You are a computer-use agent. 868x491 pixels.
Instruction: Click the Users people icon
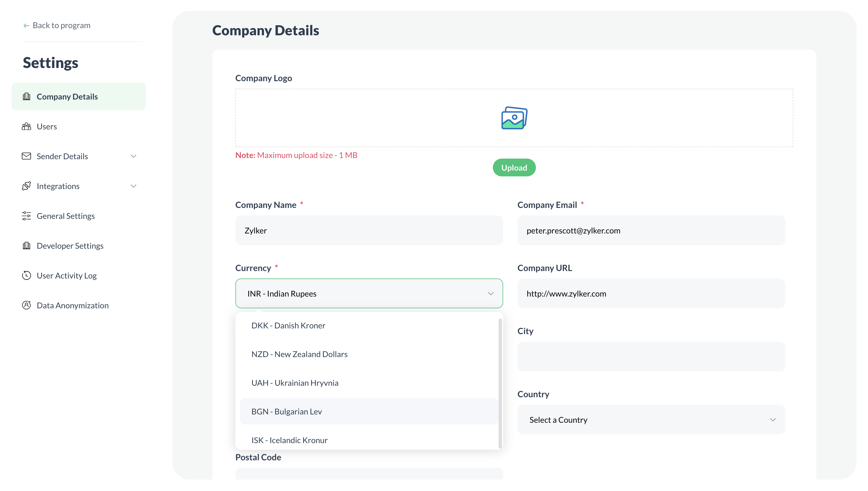click(x=27, y=126)
